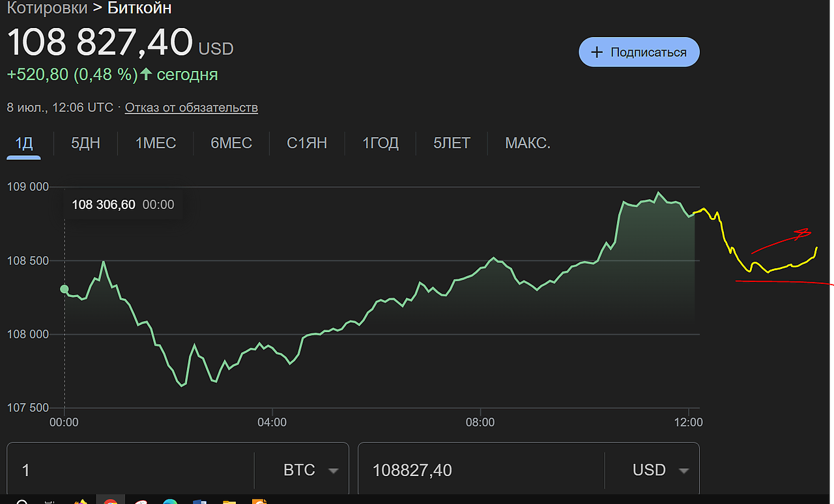Click the Подписаться subscribe button
This screenshot has height=504, width=834.
tap(639, 52)
